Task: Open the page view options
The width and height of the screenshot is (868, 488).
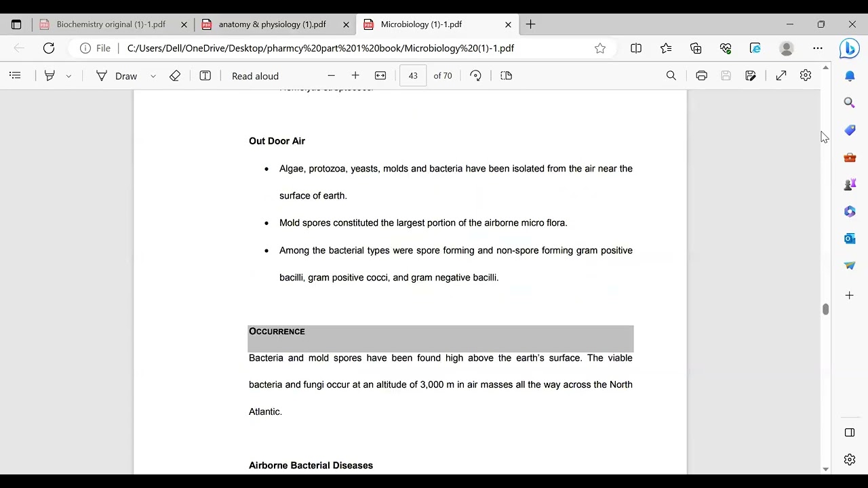Action: (506, 76)
